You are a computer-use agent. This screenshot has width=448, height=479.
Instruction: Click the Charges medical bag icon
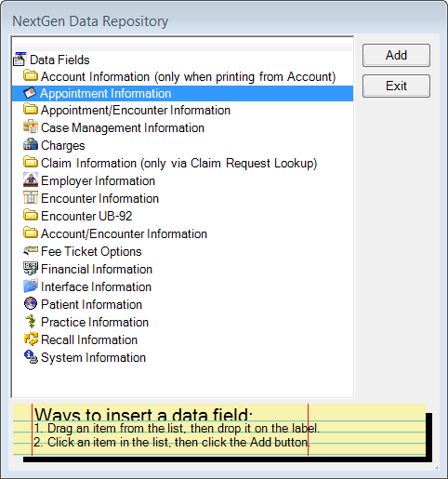click(x=31, y=144)
